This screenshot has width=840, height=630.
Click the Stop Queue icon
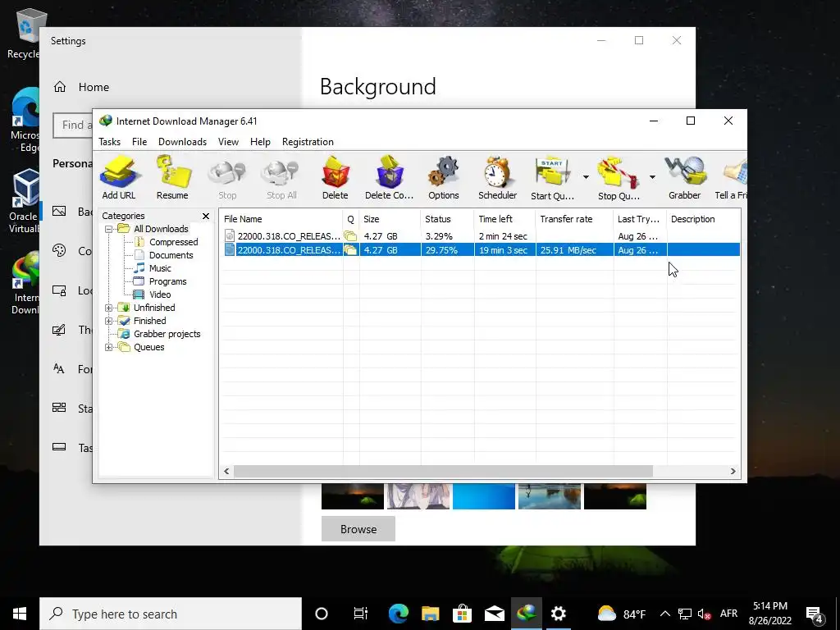tap(619, 178)
